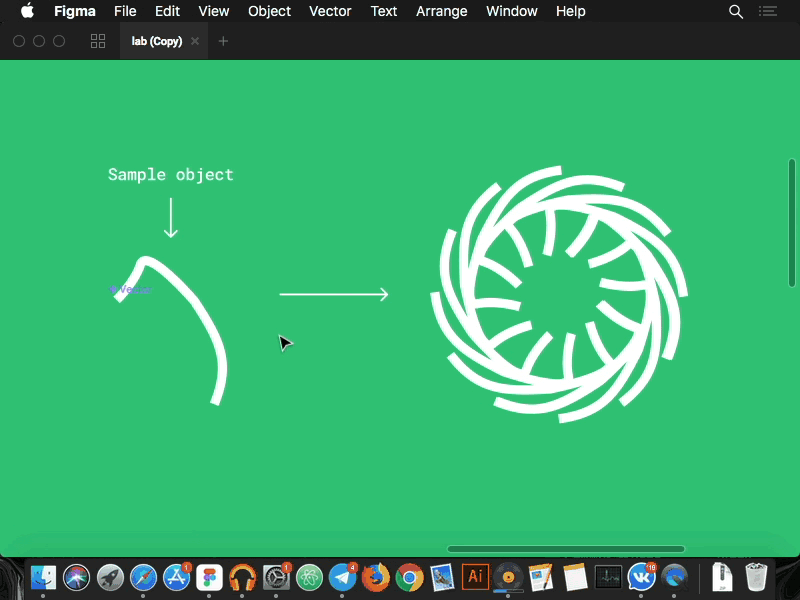
Task: Open the Apple menu
Action: [27, 11]
